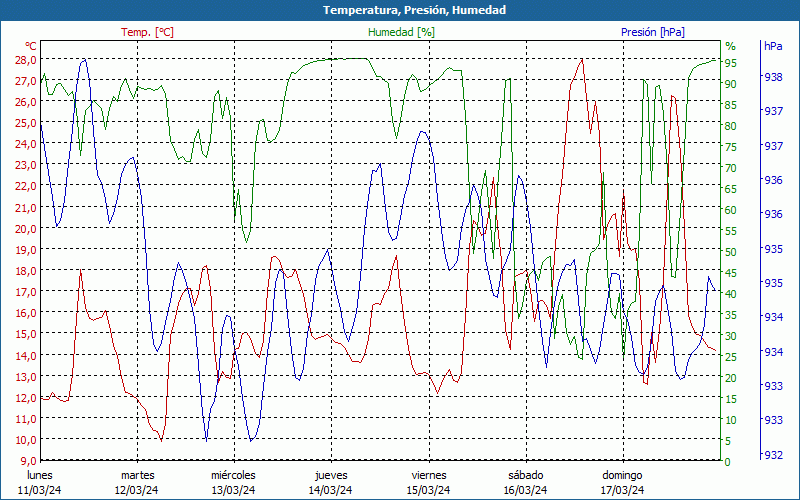Click 14,0 on the temperature axis

26,355
